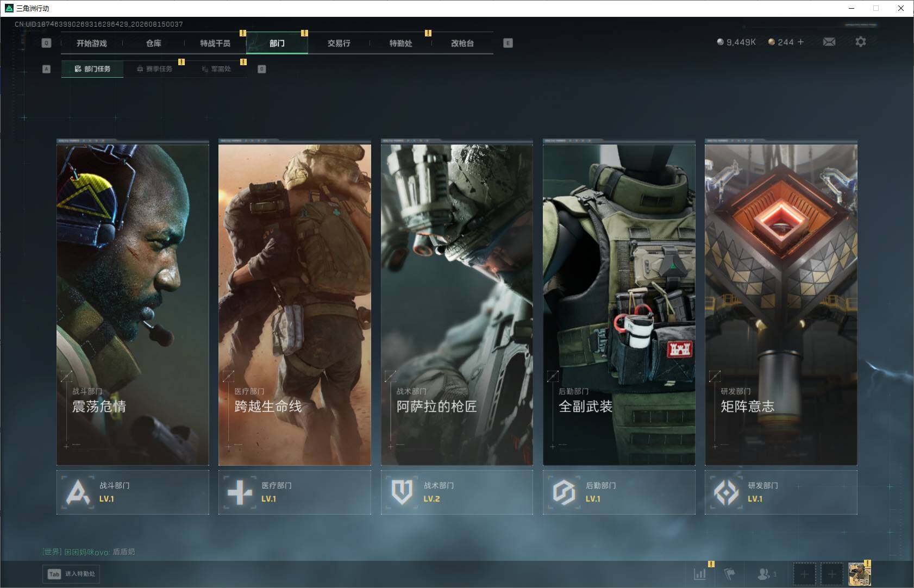Click the D key sub-tab icon

(x=262, y=69)
